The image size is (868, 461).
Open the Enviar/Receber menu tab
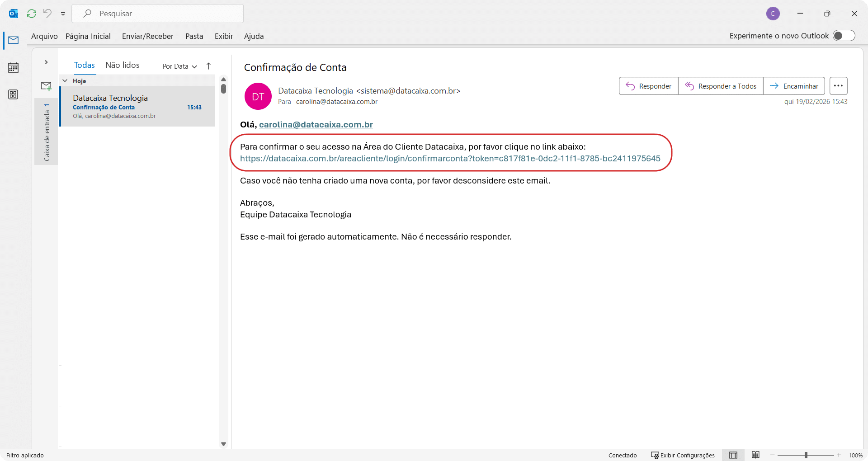147,36
